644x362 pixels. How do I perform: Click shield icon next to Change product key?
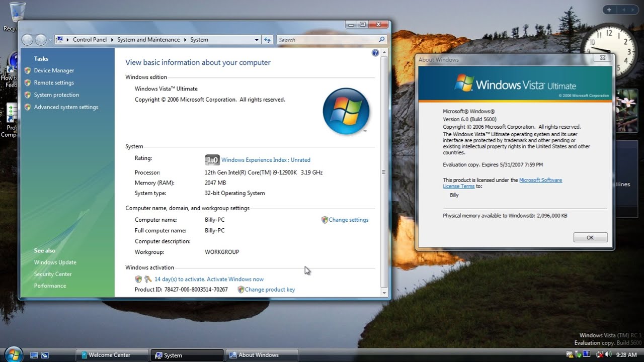241,290
